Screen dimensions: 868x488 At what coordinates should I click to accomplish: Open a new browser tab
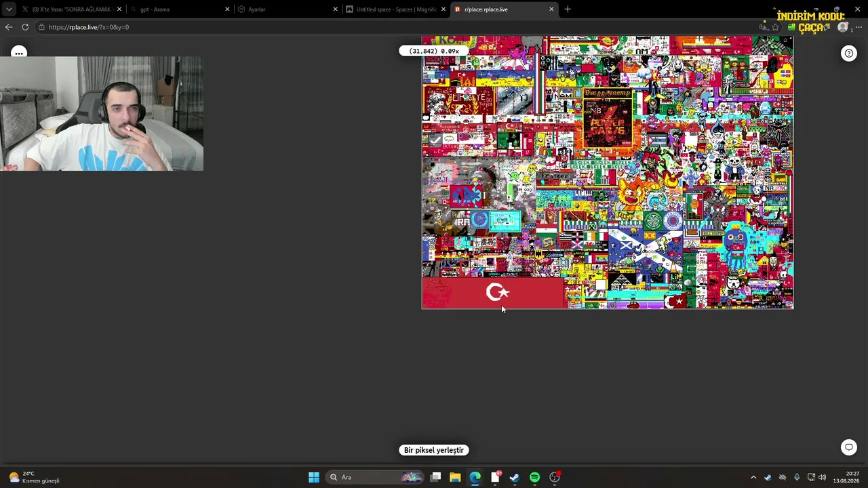click(568, 9)
